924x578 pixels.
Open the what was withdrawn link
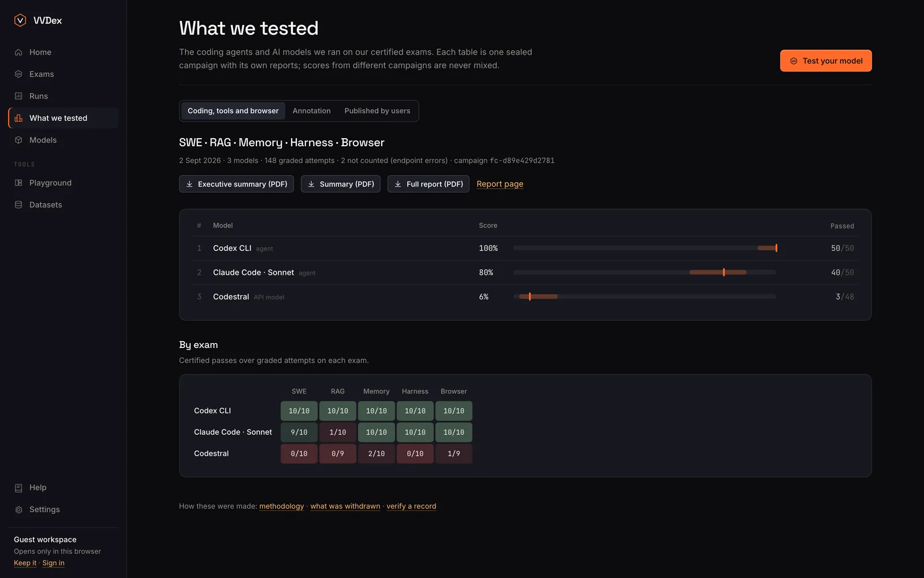point(345,506)
